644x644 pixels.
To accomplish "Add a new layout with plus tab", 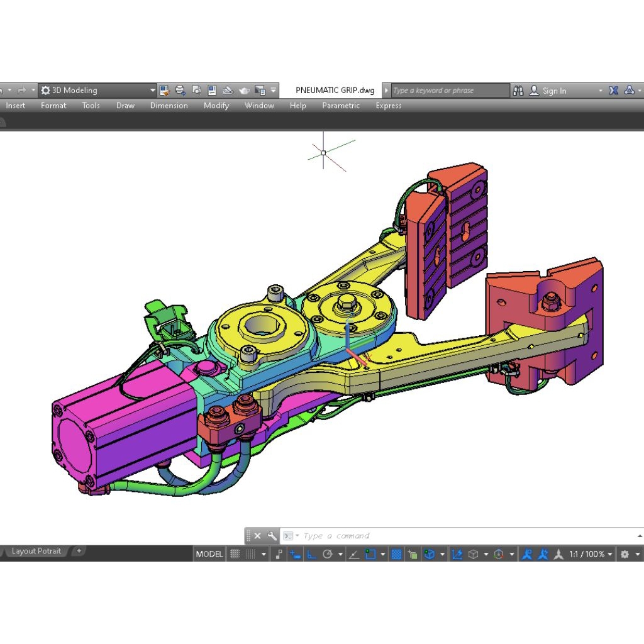I will pyautogui.click(x=79, y=551).
